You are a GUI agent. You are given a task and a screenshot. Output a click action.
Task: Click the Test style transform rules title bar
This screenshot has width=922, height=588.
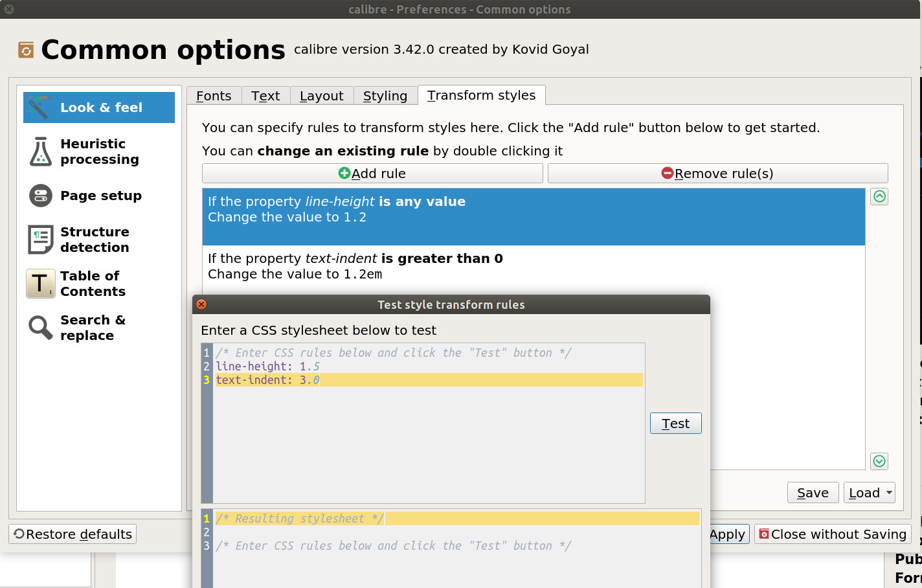tap(451, 304)
